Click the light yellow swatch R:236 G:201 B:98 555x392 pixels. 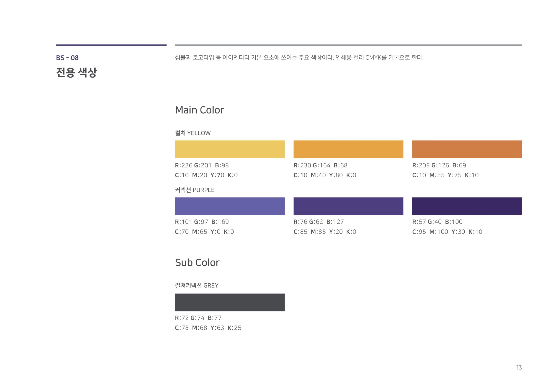click(230, 149)
